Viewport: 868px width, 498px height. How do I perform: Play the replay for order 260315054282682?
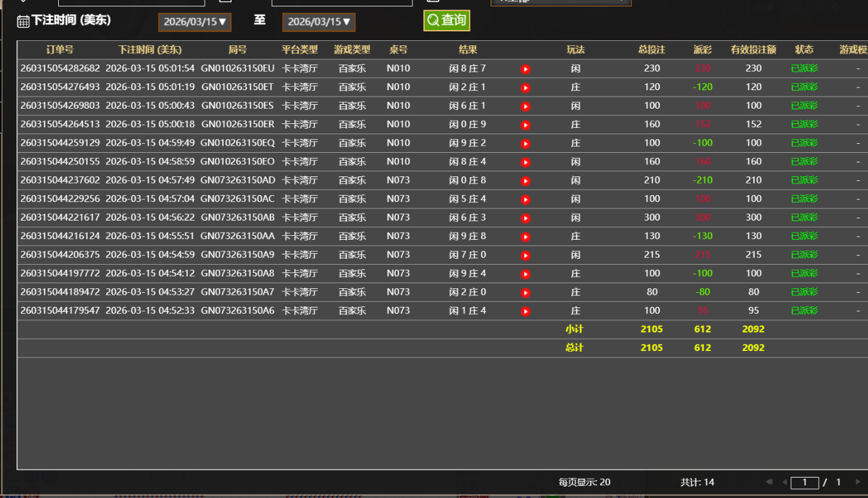pos(525,68)
